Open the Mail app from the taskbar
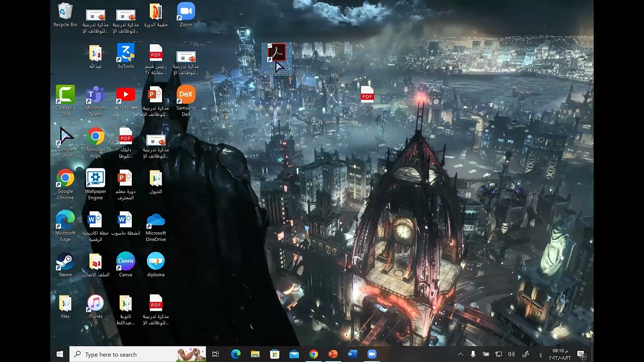Image resolution: width=644 pixels, height=362 pixels. point(294,354)
